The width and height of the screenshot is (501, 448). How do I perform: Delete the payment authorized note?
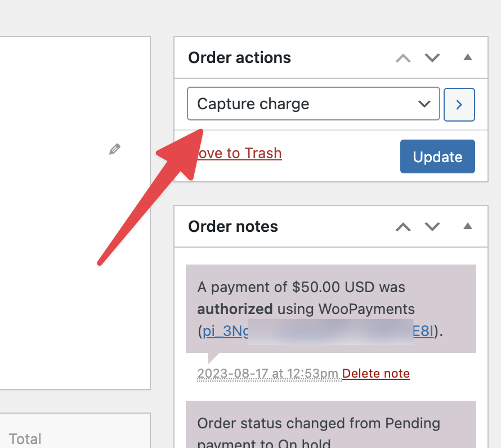[x=376, y=373]
